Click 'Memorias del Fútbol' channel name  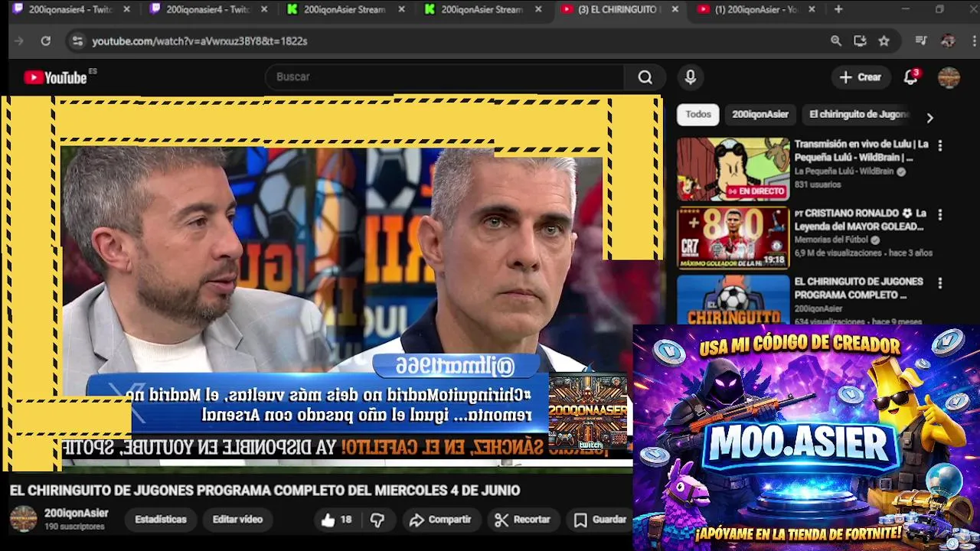click(x=832, y=240)
